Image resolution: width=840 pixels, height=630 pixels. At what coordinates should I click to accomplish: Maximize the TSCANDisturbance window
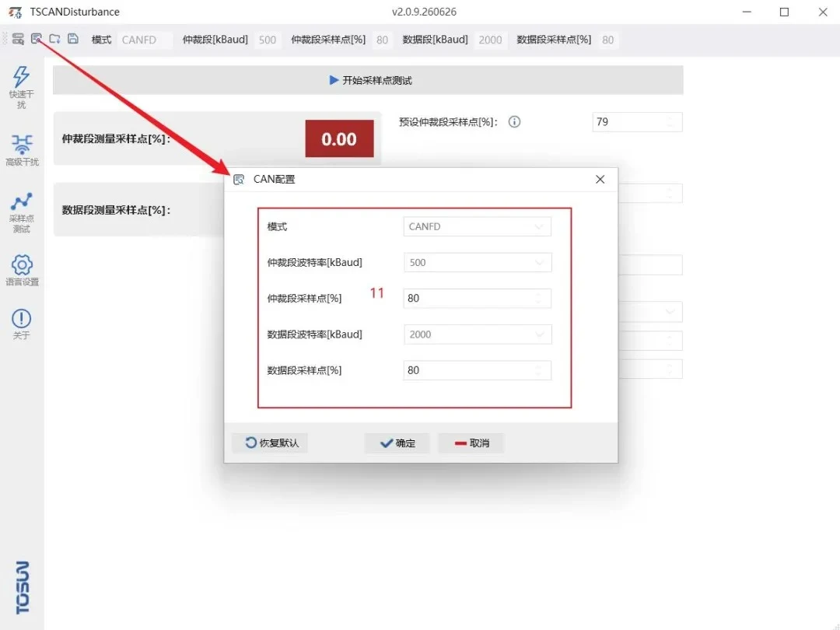(784, 12)
